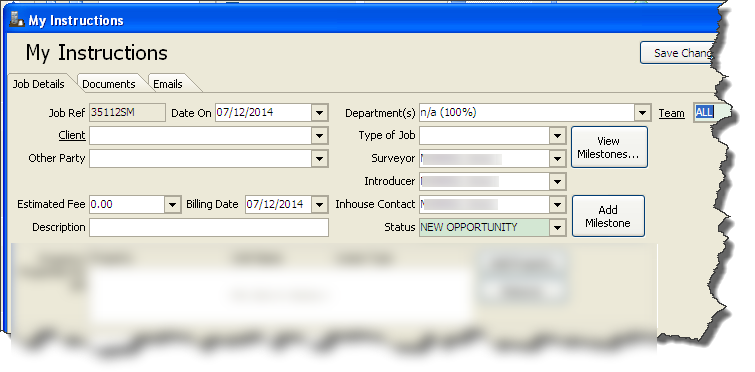
Task: Click the View Milestones button
Action: [x=609, y=147]
